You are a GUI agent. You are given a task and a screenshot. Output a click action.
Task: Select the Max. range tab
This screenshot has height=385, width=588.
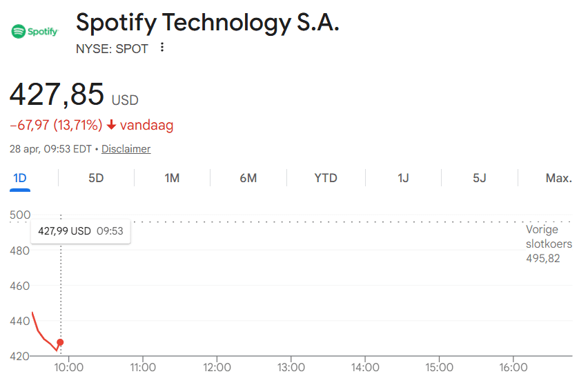point(558,178)
